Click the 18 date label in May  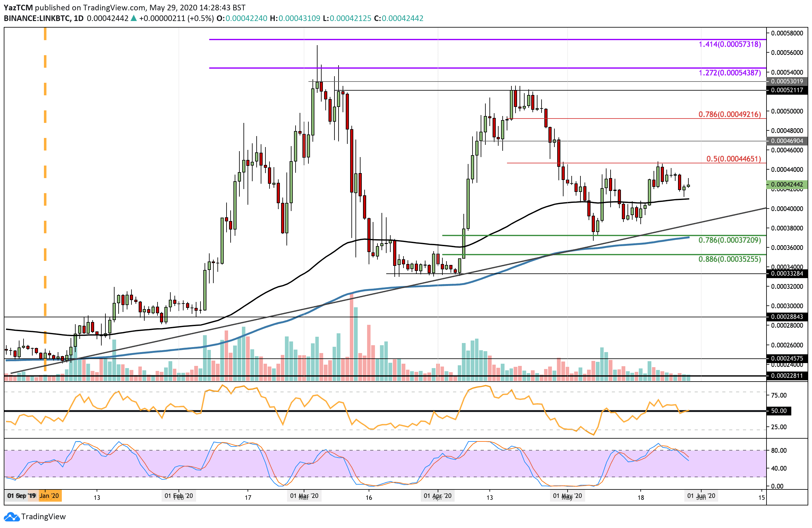click(x=641, y=497)
